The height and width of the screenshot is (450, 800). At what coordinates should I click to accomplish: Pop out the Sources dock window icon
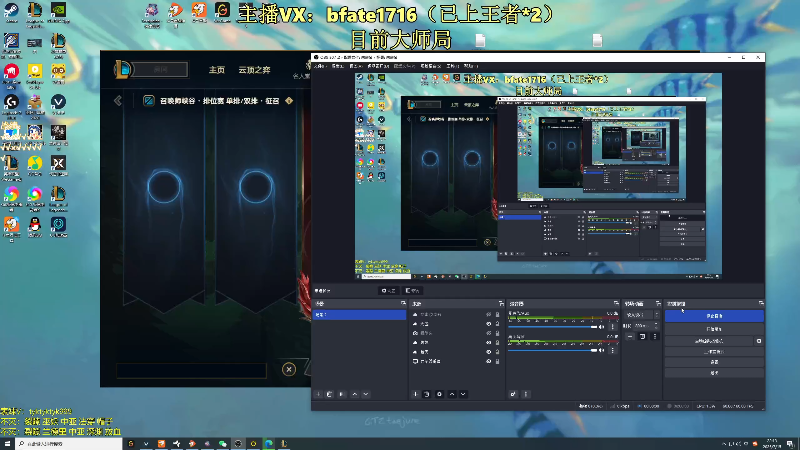(501, 304)
